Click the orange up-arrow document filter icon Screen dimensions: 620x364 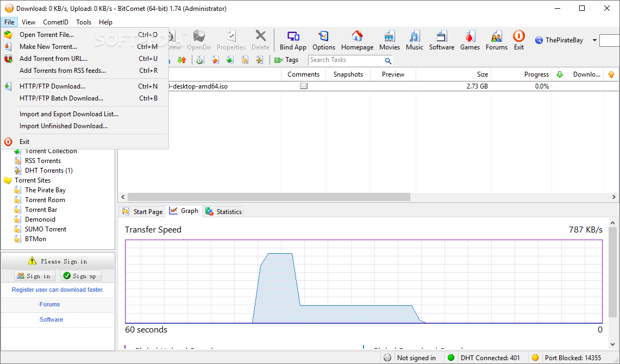pos(216,60)
